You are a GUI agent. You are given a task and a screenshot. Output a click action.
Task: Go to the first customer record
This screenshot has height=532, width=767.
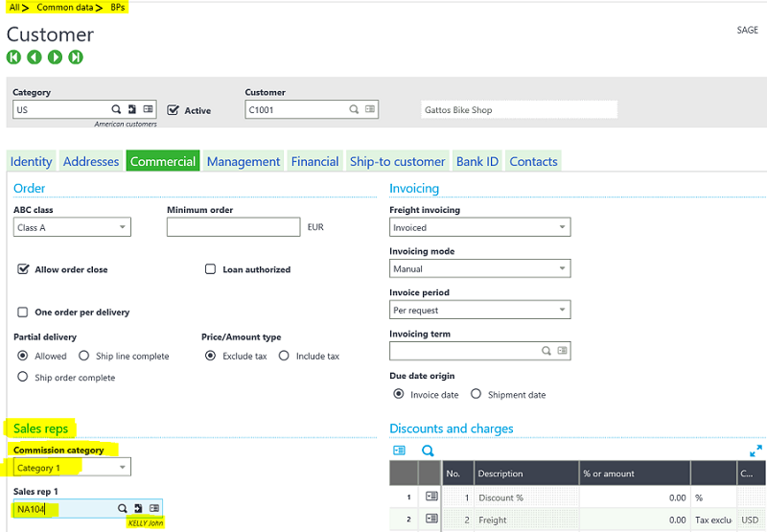coord(13,58)
